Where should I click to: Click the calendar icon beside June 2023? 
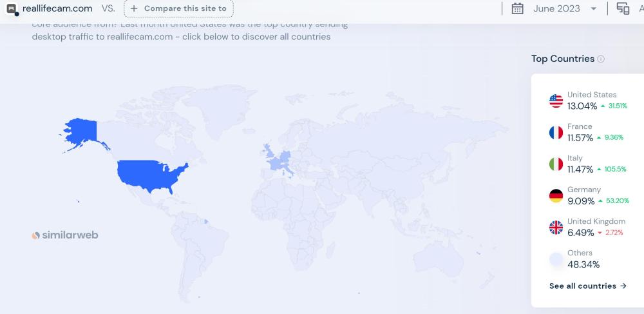tap(517, 8)
